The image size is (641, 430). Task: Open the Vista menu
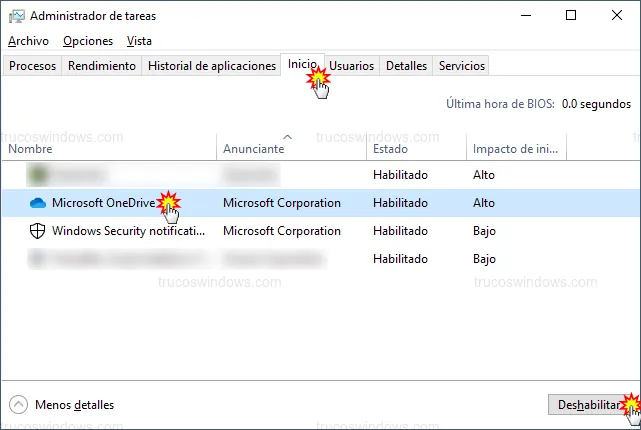pos(140,41)
